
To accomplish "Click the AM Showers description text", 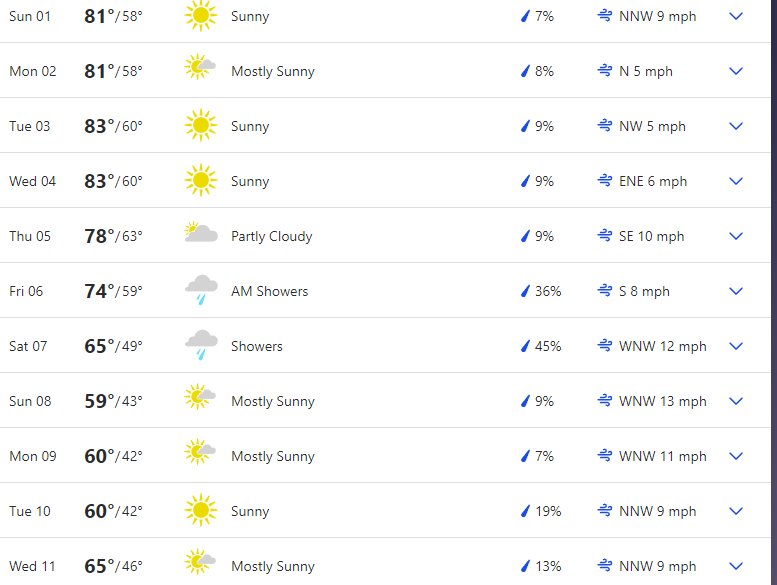I will 270,291.
